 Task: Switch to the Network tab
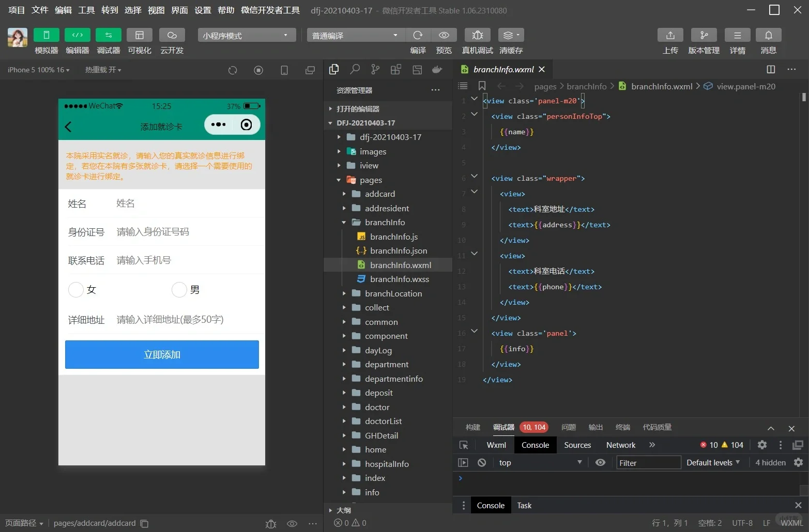pos(621,445)
